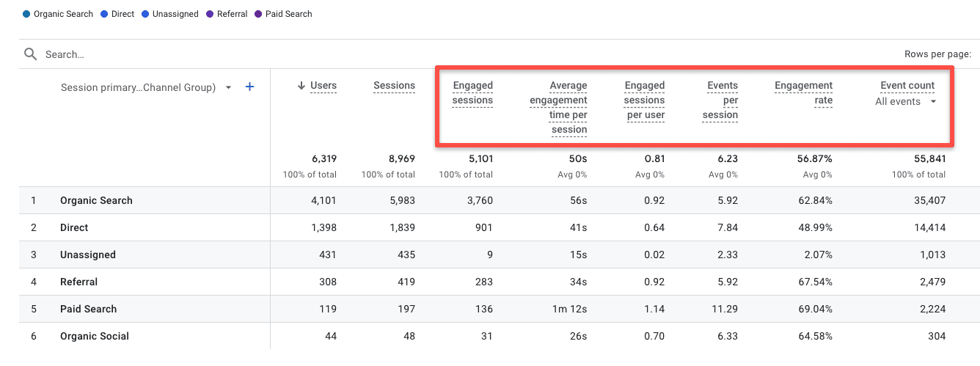Click Organic Search legend dot
This screenshot has width=980, height=366.
pyautogui.click(x=26, y=14)
